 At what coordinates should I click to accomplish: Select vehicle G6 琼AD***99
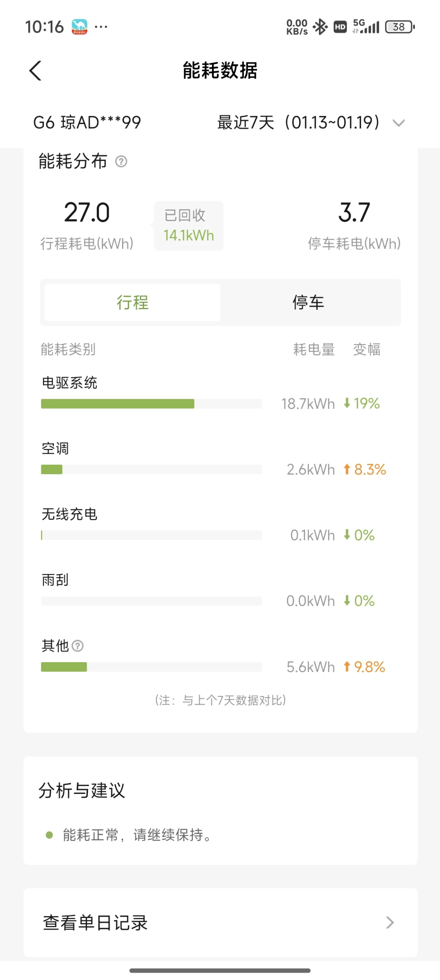click(87, 123)
